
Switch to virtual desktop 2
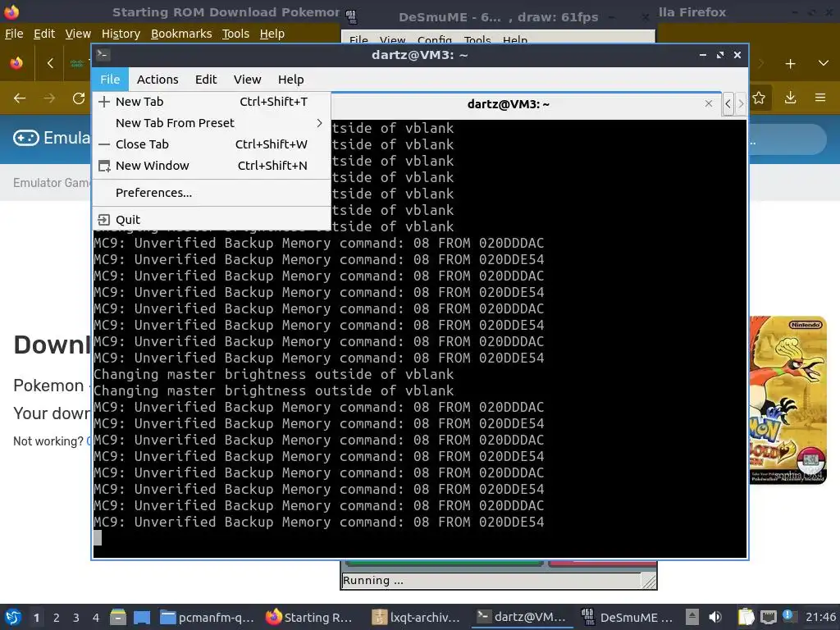57,618
